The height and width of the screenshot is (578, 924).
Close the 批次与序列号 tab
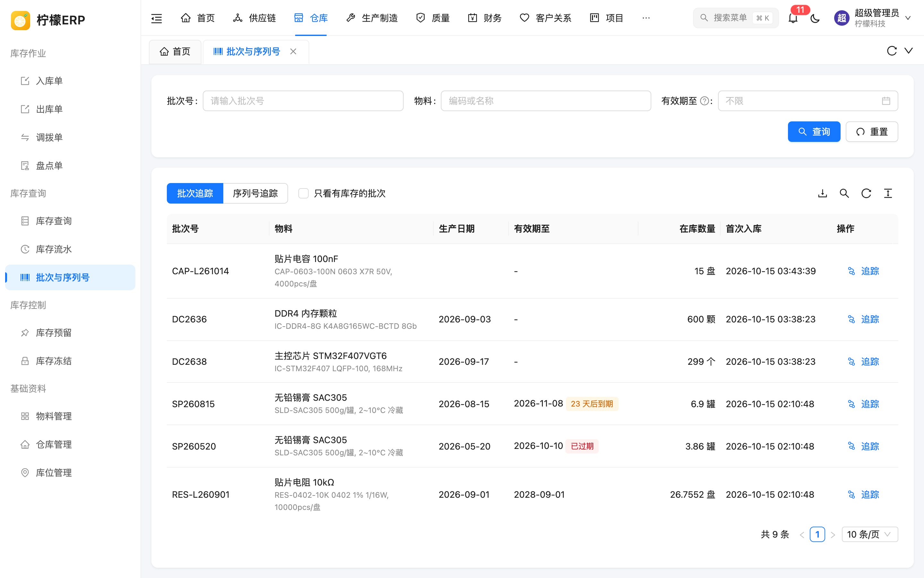click(293, 51)
